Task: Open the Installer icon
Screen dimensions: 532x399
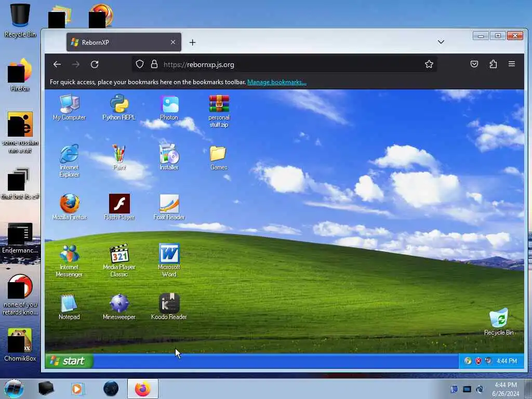Action: click(169, 157)
